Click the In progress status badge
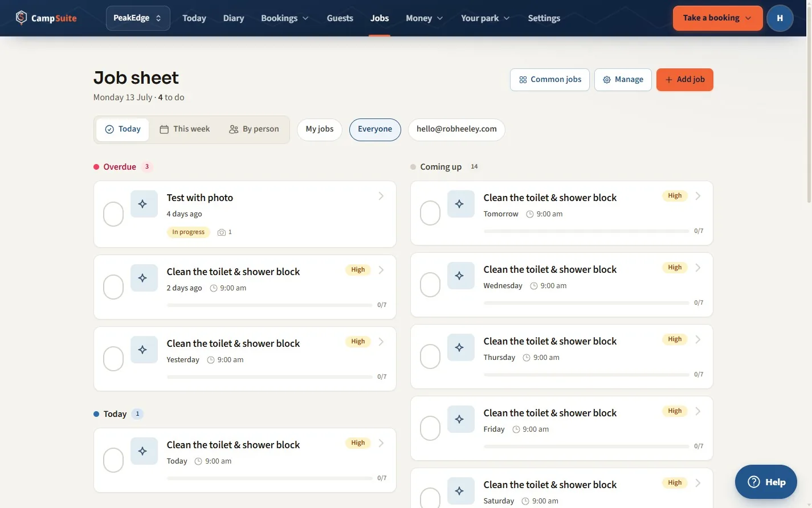The image size is (812, 508). (x=188, y=232)
